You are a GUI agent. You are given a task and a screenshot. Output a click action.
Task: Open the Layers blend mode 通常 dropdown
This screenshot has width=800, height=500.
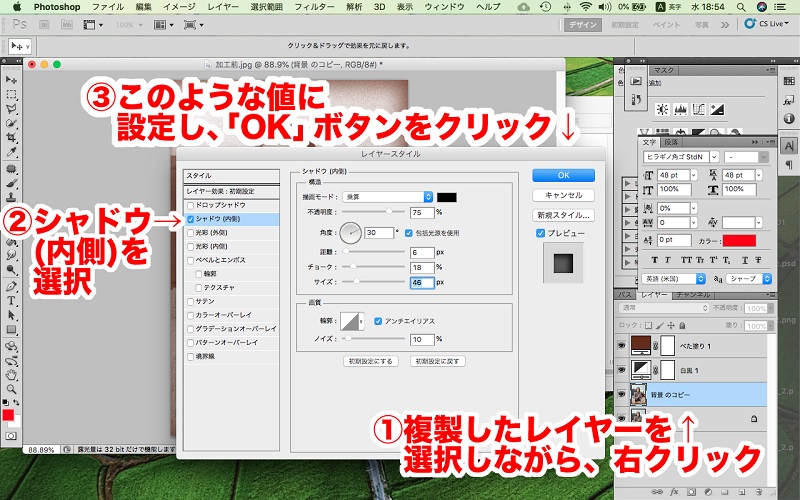[664, 308]
